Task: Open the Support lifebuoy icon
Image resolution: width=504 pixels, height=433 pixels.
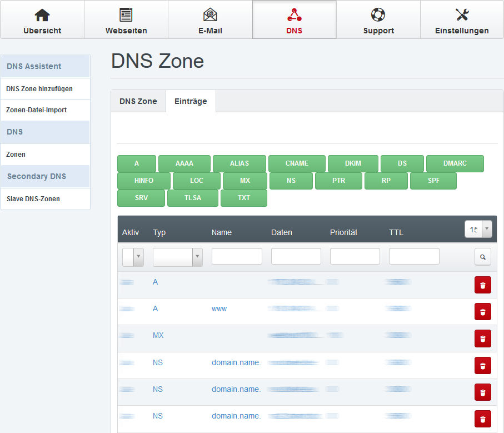Action: click(378, 15)
